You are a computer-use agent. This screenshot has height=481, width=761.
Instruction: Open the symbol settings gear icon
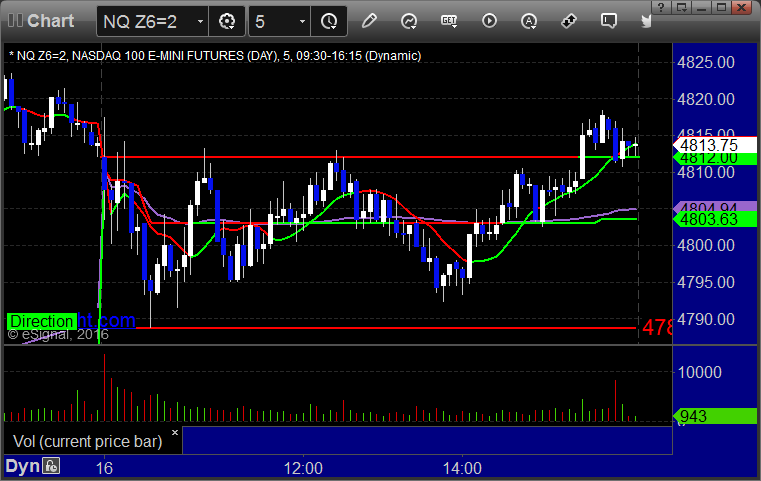(x=227, y=21)
